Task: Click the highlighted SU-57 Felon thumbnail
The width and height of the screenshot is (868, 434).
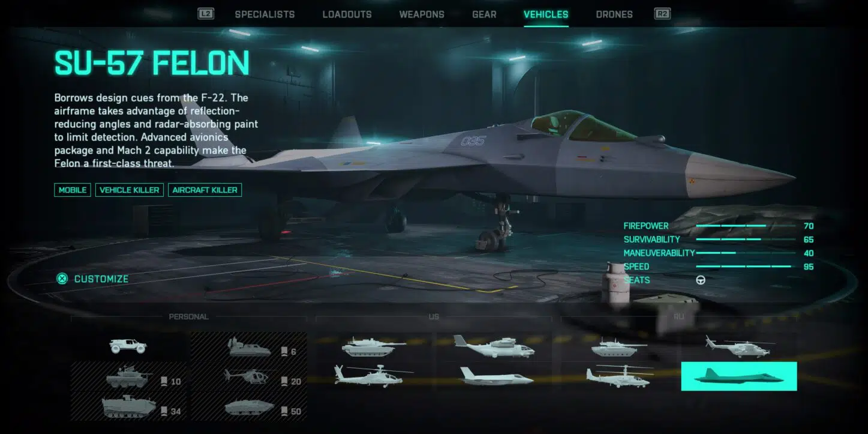Action: pyautogui.click(x=739, y=376)
